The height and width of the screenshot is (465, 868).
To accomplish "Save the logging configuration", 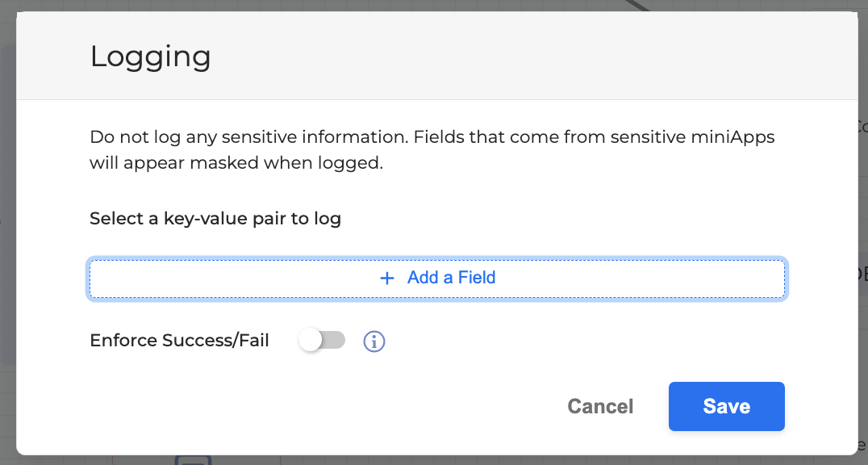I will (726, 406).
